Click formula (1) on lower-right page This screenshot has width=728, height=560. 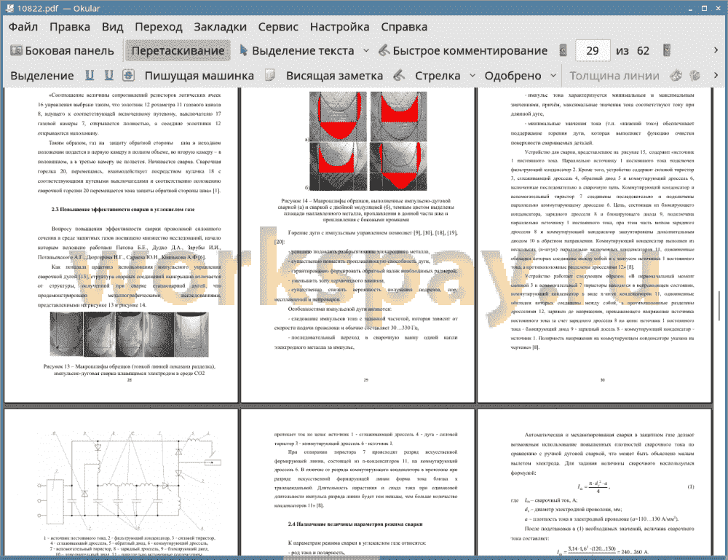click(593, 486)
